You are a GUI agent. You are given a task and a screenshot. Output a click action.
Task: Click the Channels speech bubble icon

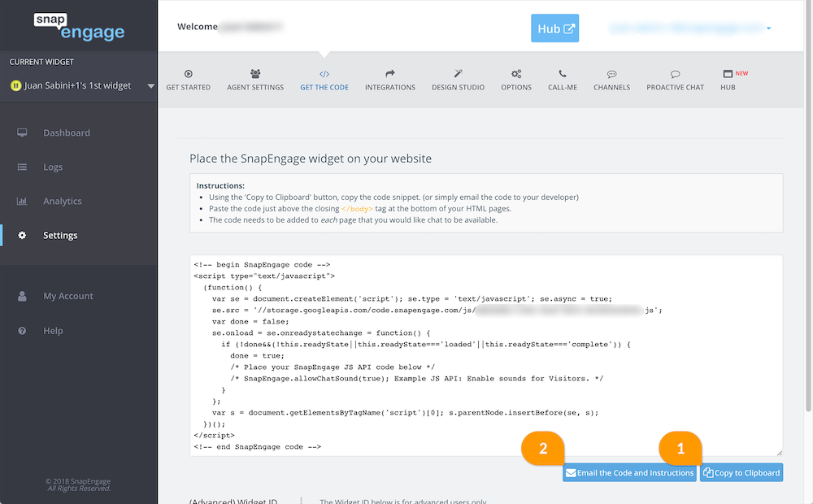click(612, 74)
